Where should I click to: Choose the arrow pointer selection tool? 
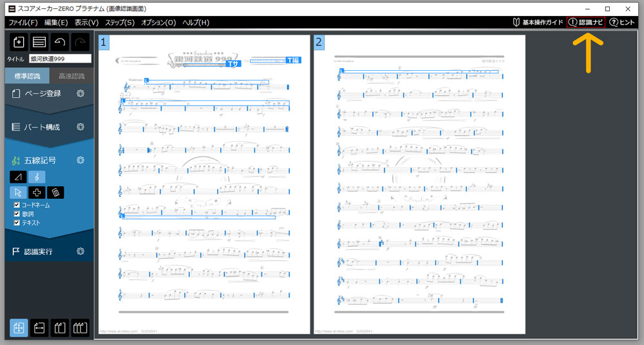[x=18, y=192]
